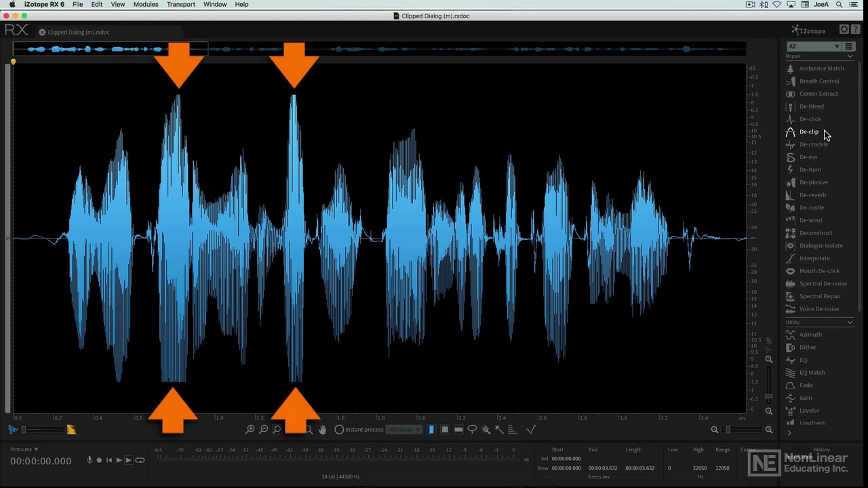Screen dimensions: 868x488
Task: Open the Gain utility module
Action: coord(799,398)
